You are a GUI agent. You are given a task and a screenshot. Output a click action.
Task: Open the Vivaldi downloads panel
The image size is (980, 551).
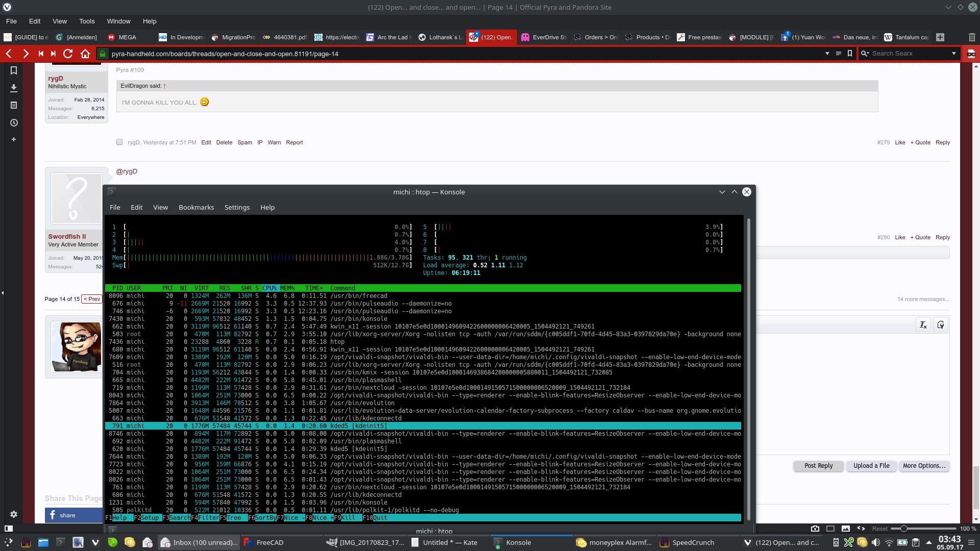tap(14, 88)
